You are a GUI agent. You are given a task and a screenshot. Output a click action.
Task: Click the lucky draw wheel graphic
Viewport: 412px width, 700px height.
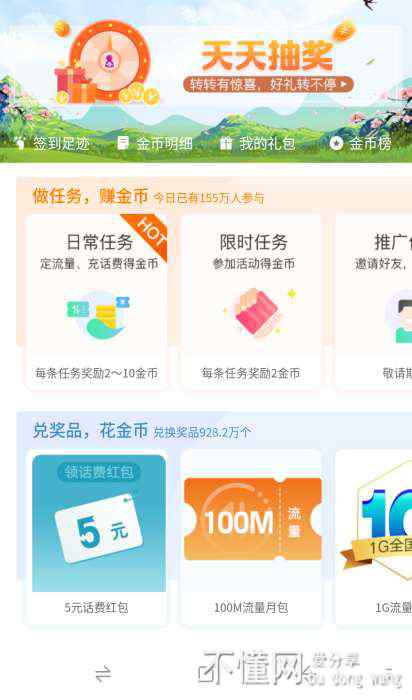(x=107, y=62)
